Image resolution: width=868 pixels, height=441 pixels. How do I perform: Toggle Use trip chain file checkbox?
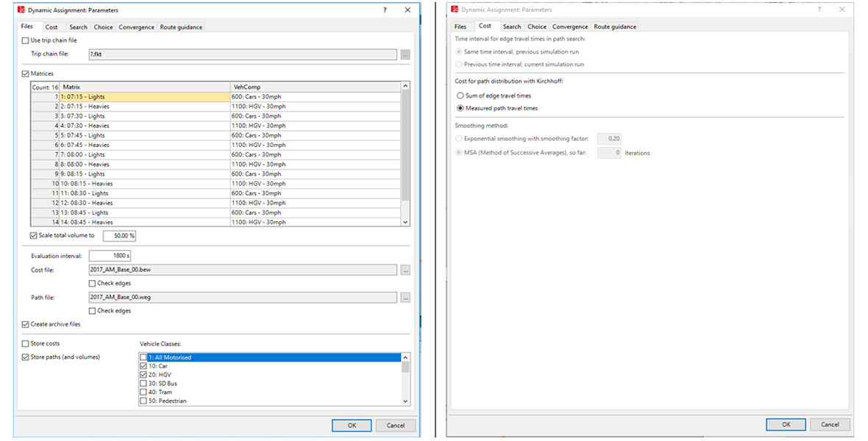point(26,40)
